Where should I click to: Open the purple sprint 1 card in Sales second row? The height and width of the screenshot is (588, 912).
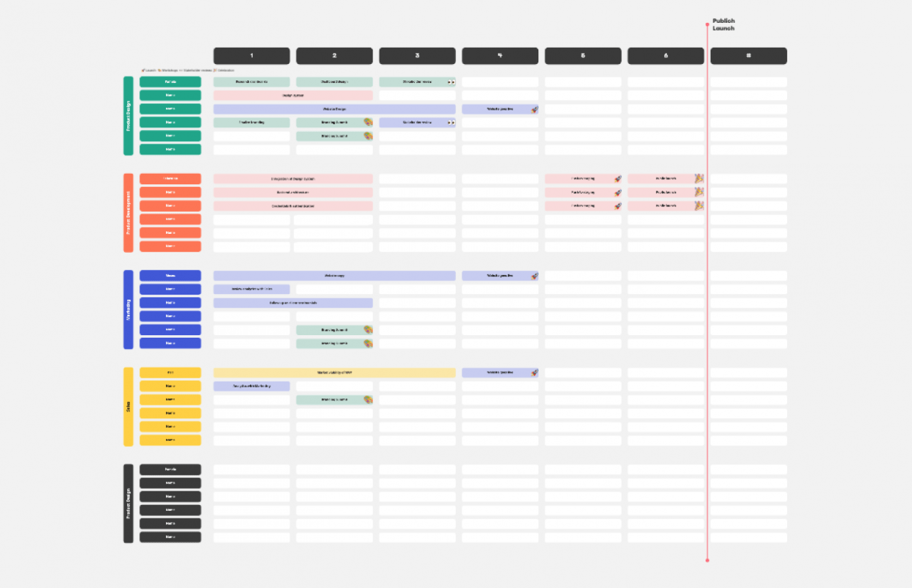coord(252,386)
